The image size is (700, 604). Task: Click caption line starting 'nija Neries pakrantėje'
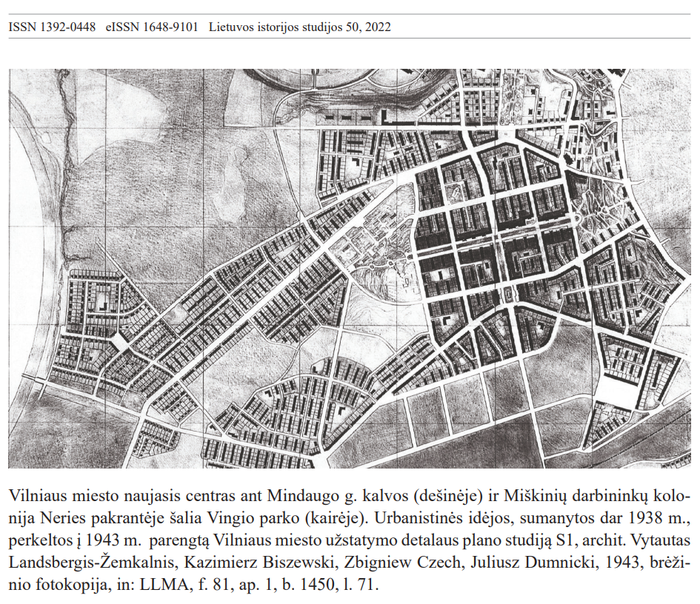[x=350, y=518]
